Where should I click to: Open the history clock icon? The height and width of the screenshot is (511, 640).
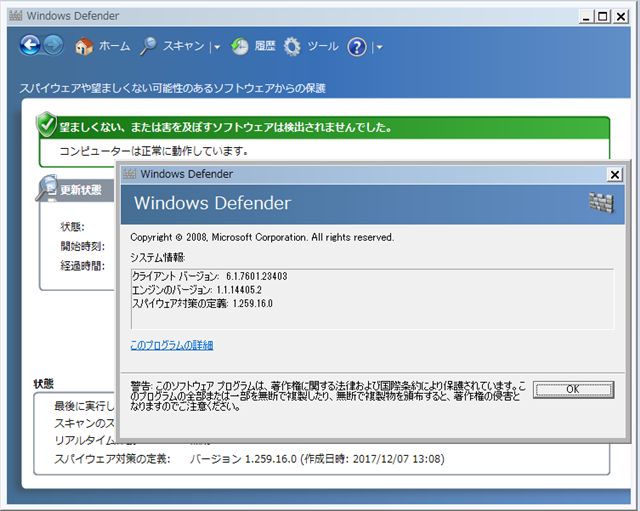tap(240, 47)
